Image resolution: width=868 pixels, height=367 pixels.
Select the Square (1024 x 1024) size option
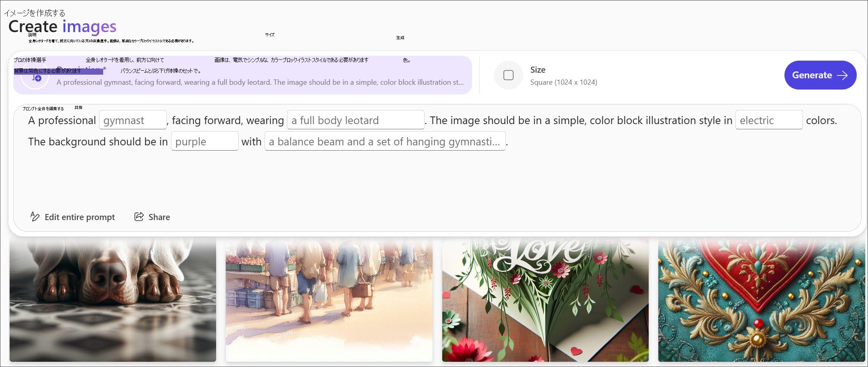pyautogui.click(x=563, y=82)
